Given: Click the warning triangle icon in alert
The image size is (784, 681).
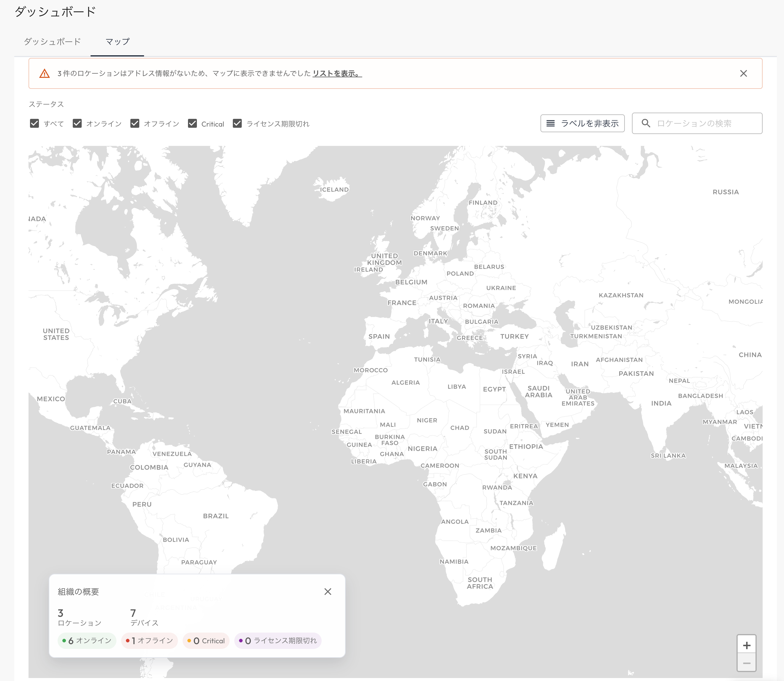Looking at the screenshot, I should (45, 73).
